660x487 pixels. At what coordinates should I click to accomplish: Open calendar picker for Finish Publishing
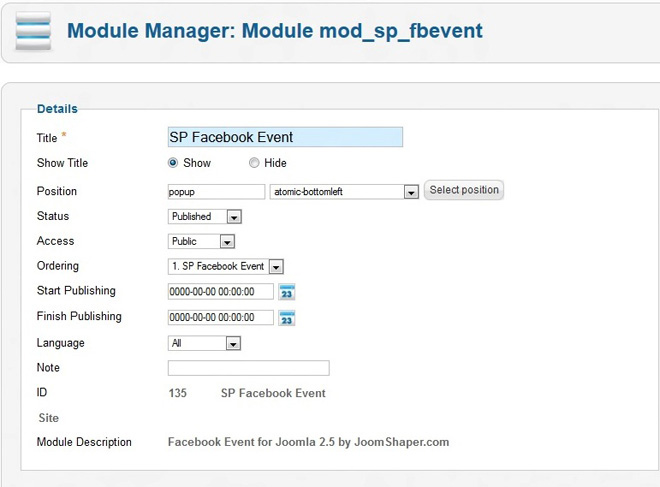pos(287,318)
